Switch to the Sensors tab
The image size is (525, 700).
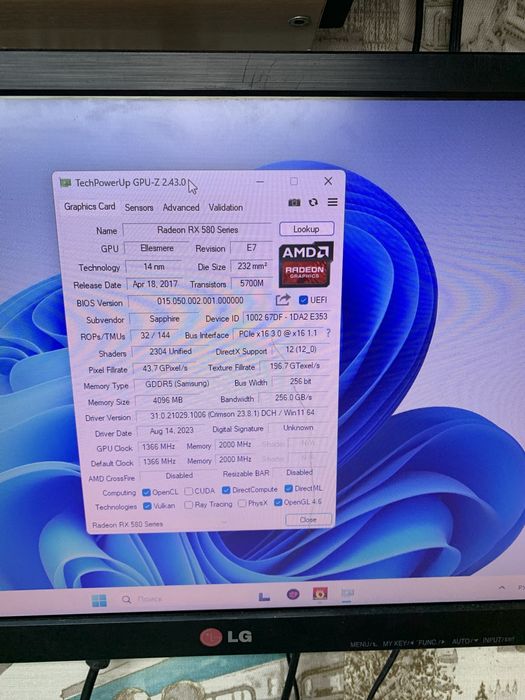(139, 208)
